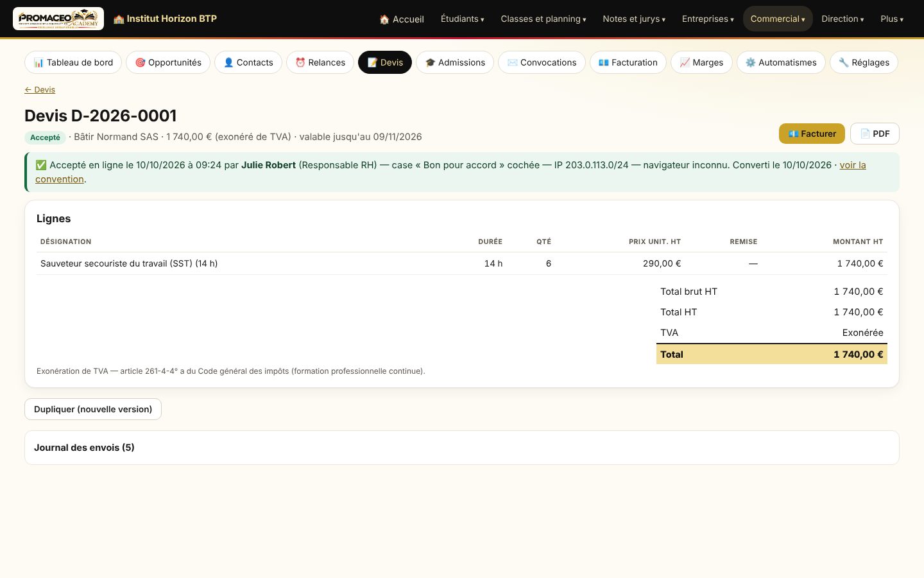Screen dimensions: 924x578
Task: Switch to the Facturation tab
Action: tap(628, 62)
